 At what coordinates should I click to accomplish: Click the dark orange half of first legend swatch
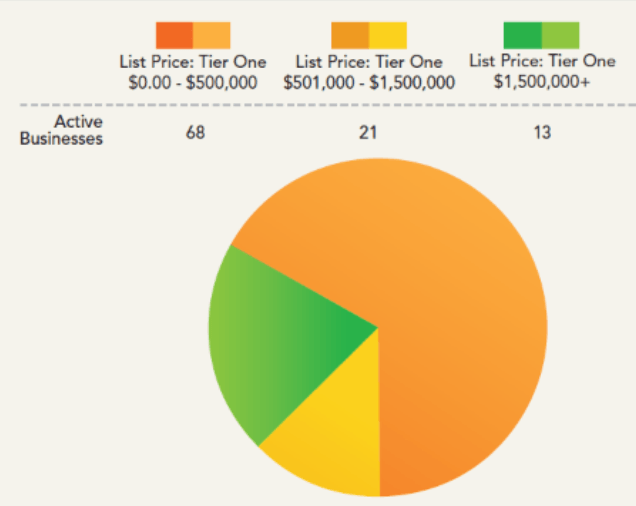pos(174,35)
